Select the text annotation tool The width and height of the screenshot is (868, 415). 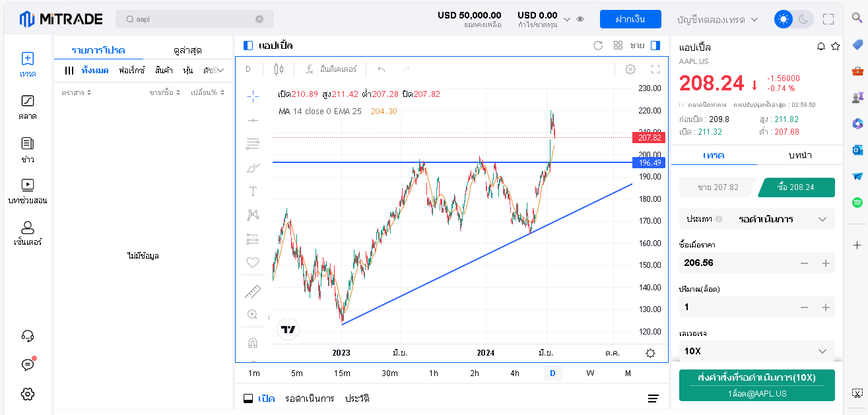[x=252, y=191]
